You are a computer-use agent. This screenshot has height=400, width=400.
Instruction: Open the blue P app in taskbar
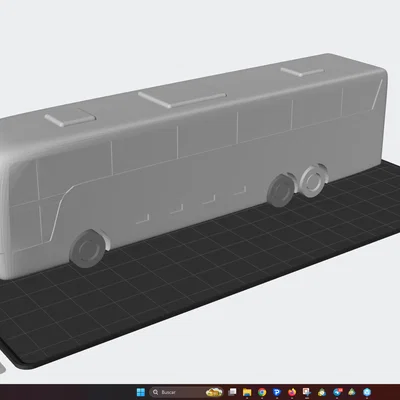(277, 392)
